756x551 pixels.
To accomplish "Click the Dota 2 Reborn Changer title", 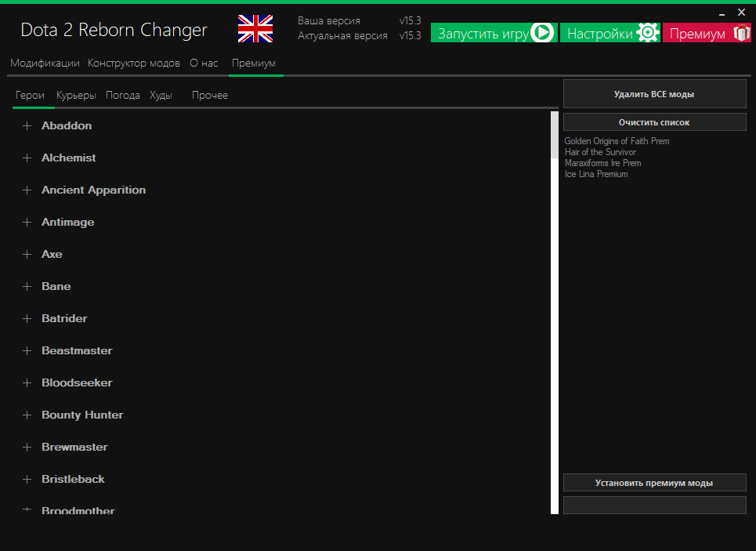I will [x=114, y=30].
